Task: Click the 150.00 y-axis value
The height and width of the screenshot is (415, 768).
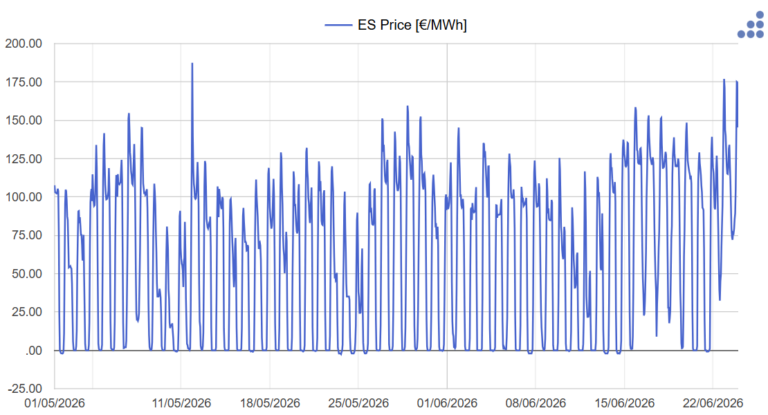Action: point(24,120)
